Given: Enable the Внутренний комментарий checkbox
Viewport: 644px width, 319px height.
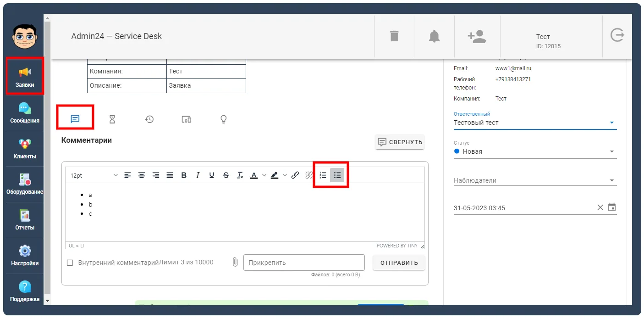Looking at the screenshot, I should [x=70, y=263].
